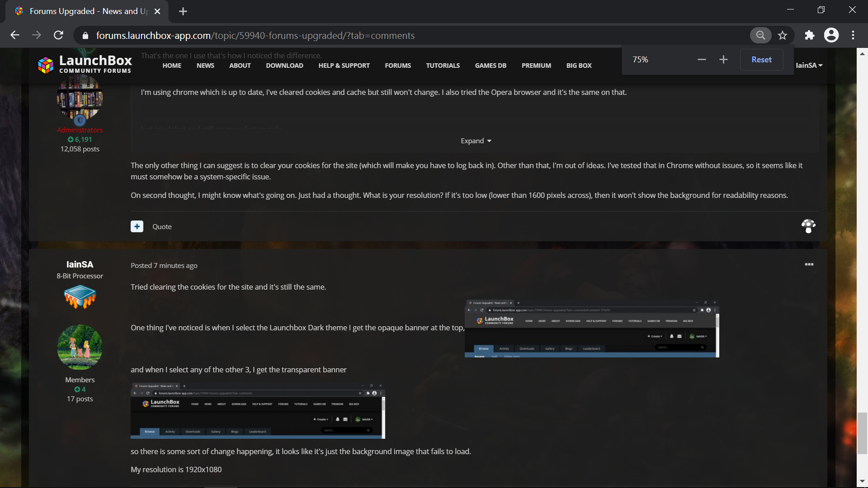The width and height of the screenshot is (868, 488).
Task: Quote the administrator's post
Action: point(162,227)
